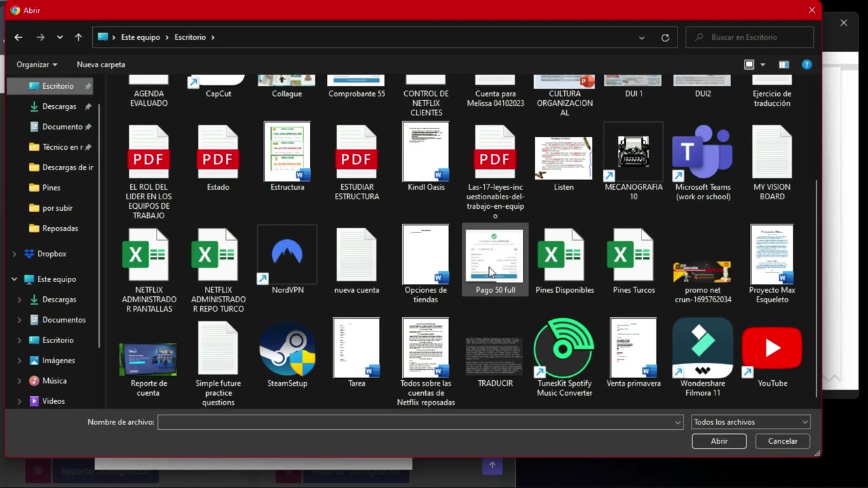Select the nueva cuenta text file
Image resolution: width=868 pixels, height=488 pixels.
click(x=356, y=255)
